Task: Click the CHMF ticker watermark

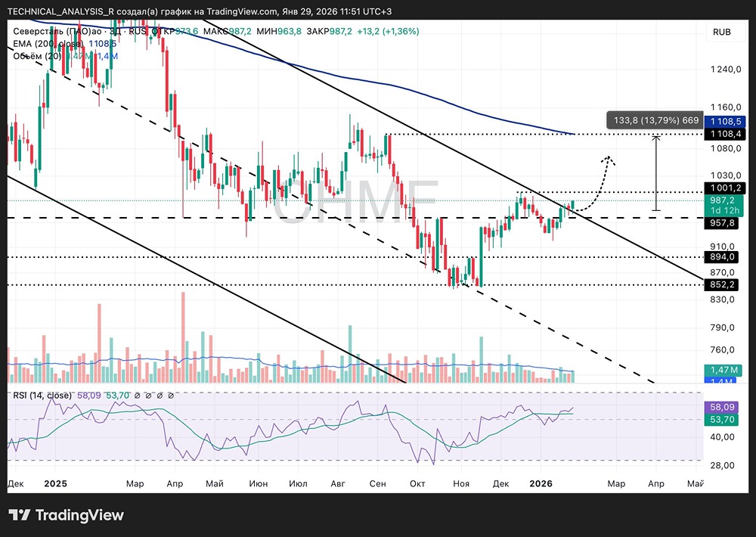Action: coord(355,202)
